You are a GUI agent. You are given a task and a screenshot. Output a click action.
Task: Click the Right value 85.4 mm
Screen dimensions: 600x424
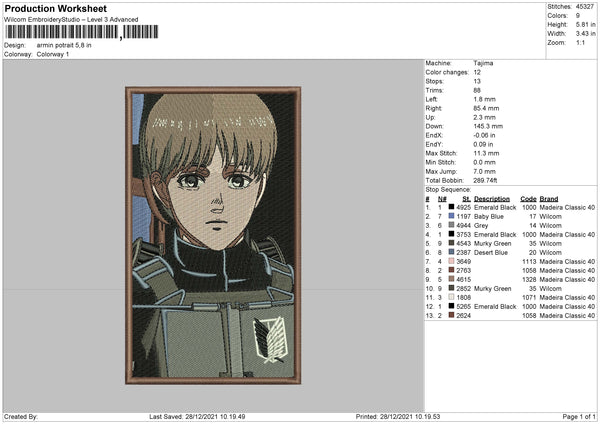486,108
